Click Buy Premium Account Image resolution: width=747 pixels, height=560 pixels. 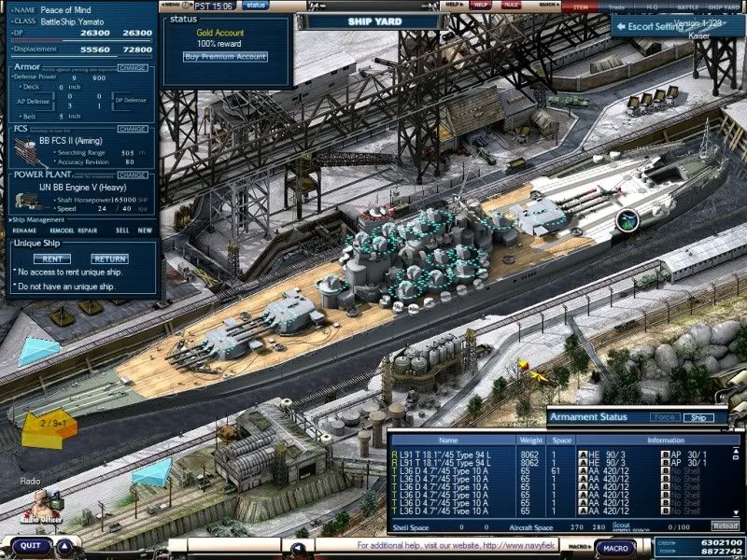(225, 57)
